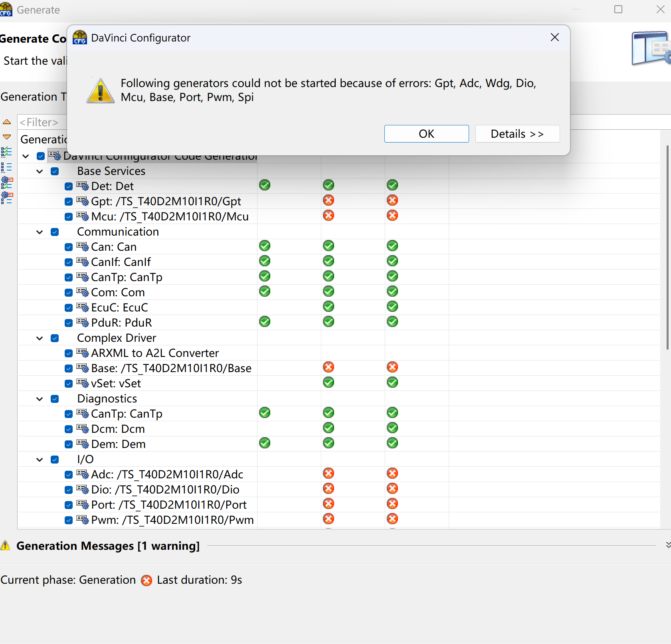
Task: Uncheck the Det: Det generator
Action: [x=69, y=186]
